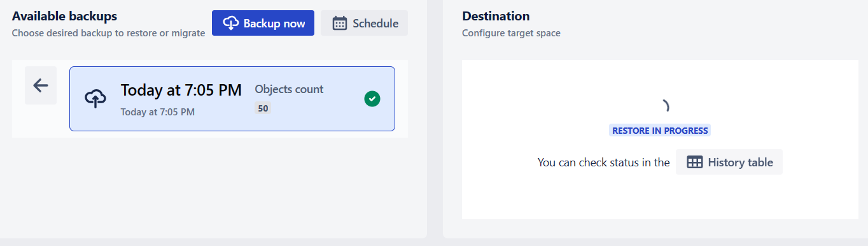Click the green checkmark status icon
Image resolution: width=868 pixels, height=246 pixels.
[372, 99]
